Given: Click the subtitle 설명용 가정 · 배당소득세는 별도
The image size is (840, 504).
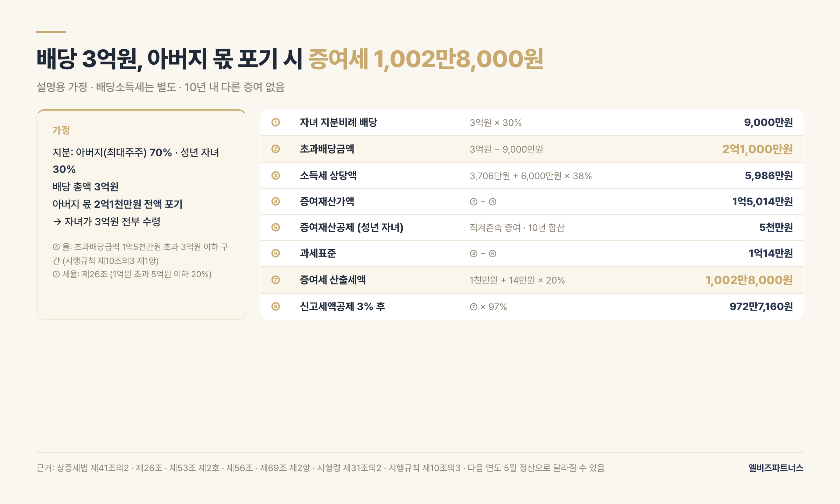Looking at the screenshot, I should [161, 87].
